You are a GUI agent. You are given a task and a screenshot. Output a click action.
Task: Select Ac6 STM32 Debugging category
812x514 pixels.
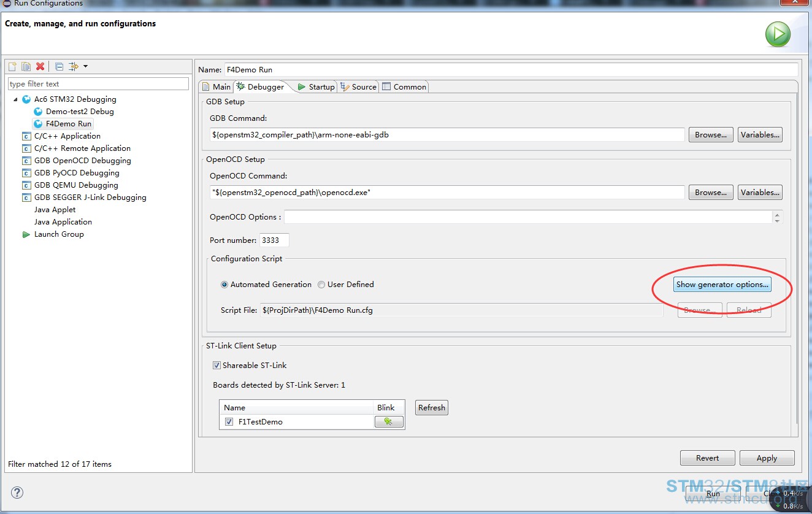75,99
